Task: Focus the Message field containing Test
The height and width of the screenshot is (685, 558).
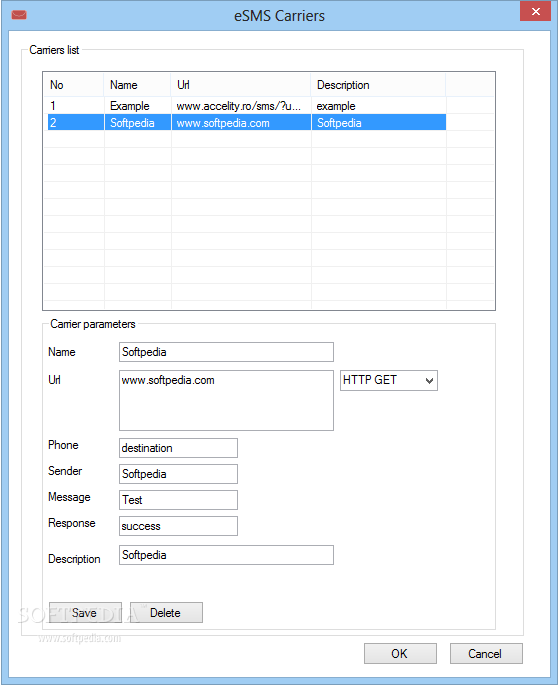Action: click(x=178, y=500)
